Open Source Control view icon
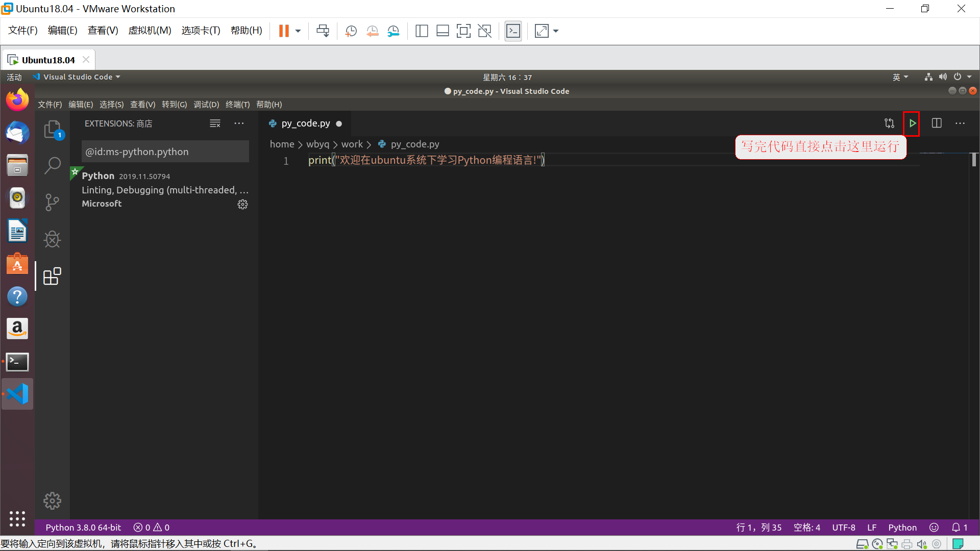Image resolution: width=980 pixels, height=551 pixels. pos(52,202)
